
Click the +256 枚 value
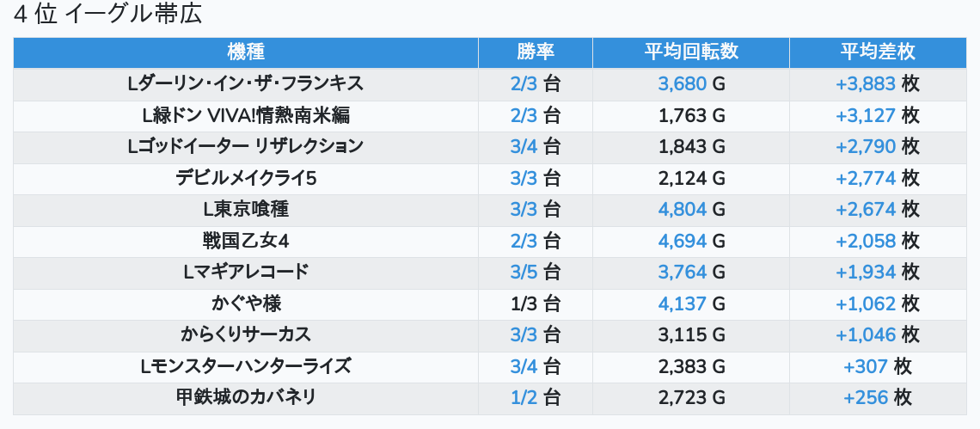[x=878, y=398]
